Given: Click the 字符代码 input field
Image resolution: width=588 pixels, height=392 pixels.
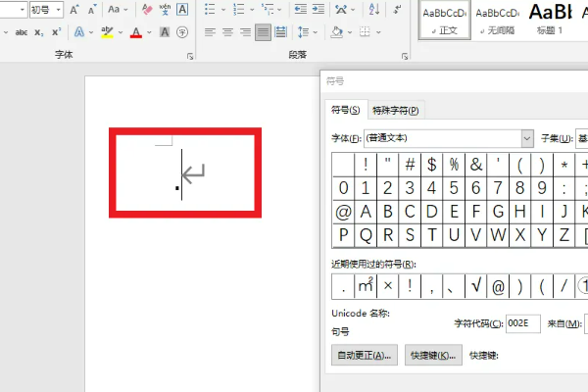Looking at the screenshot, I should pos(523,323).
